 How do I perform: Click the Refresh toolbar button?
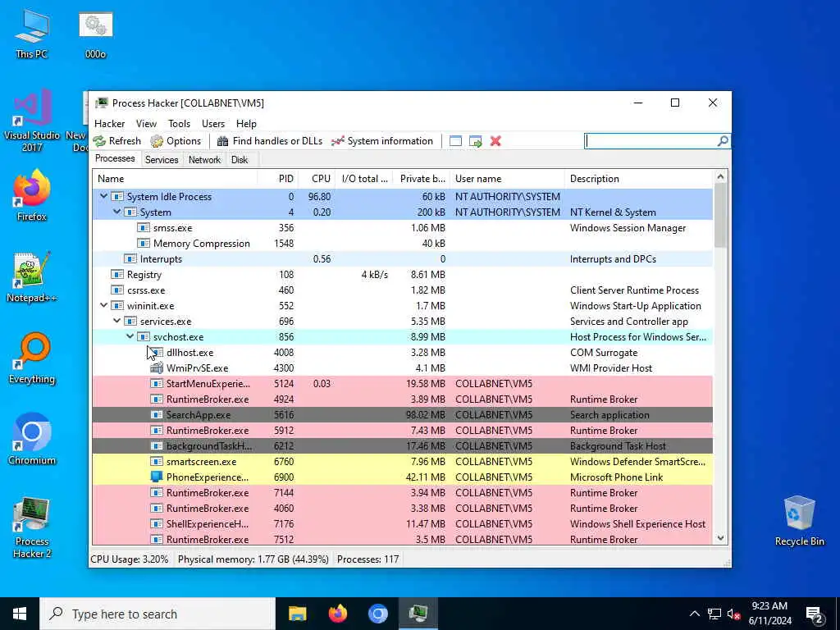(117, 141)
